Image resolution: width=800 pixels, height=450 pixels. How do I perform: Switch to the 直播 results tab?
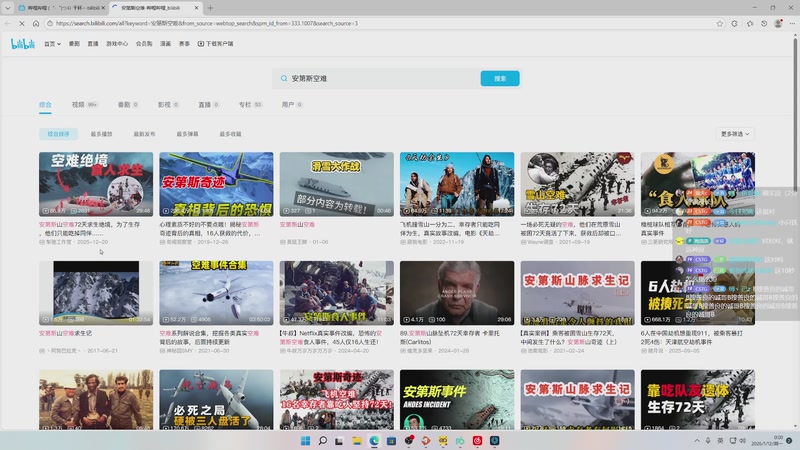[208, 105]
